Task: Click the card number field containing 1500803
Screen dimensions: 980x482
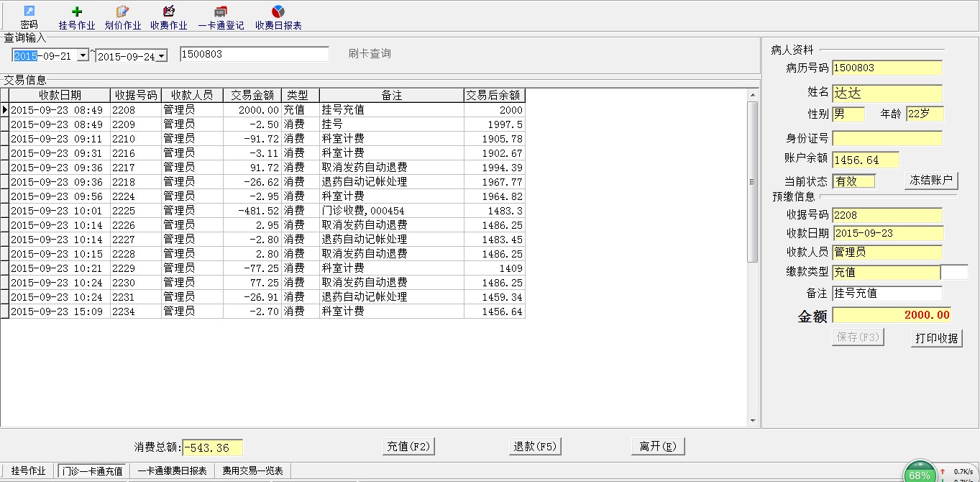Action: [x=254, y=55]
